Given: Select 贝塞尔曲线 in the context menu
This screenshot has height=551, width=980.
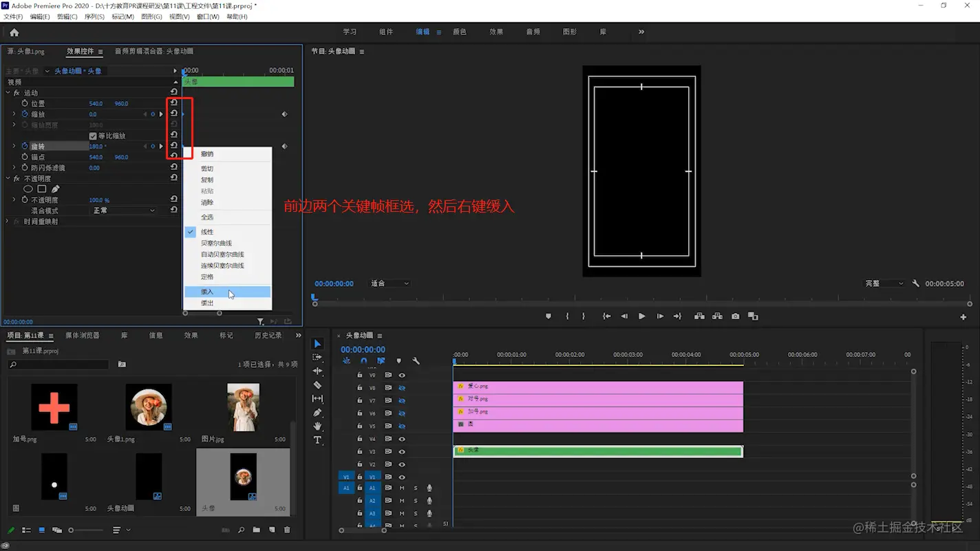Looking at the screenshot, I should click(x=216, y=244).
